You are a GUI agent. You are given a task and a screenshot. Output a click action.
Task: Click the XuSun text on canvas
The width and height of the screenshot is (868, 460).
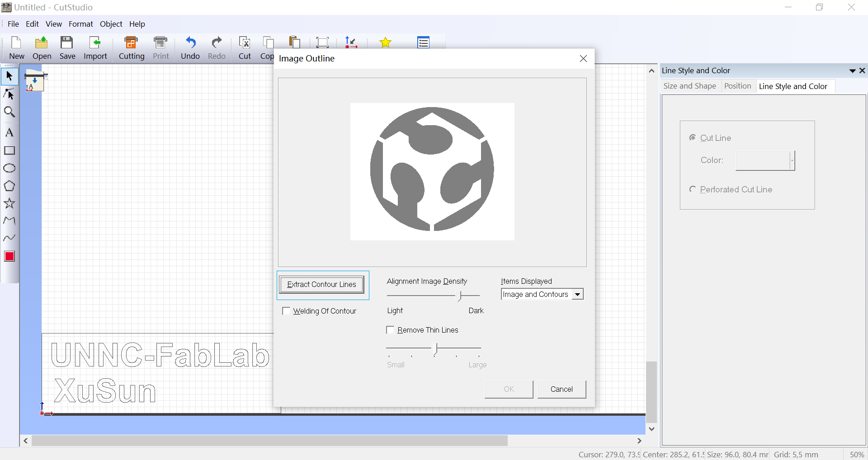click(105, 391)
